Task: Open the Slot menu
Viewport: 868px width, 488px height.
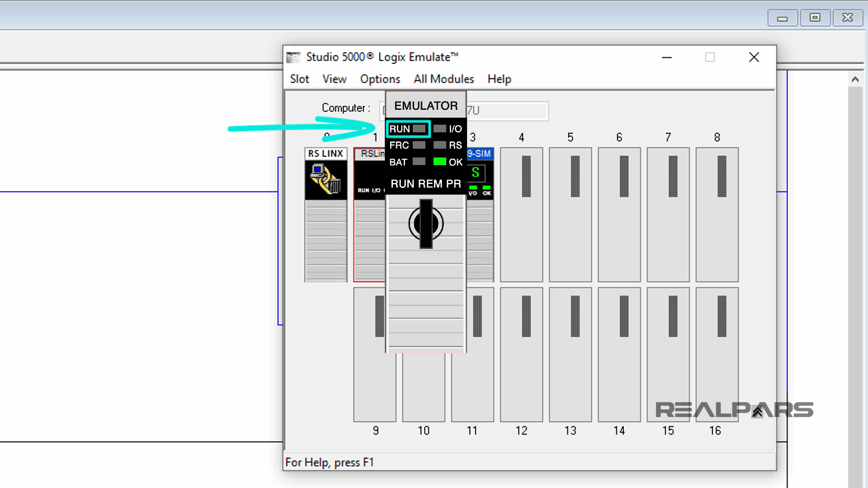Action: click(x=299, y=79)
